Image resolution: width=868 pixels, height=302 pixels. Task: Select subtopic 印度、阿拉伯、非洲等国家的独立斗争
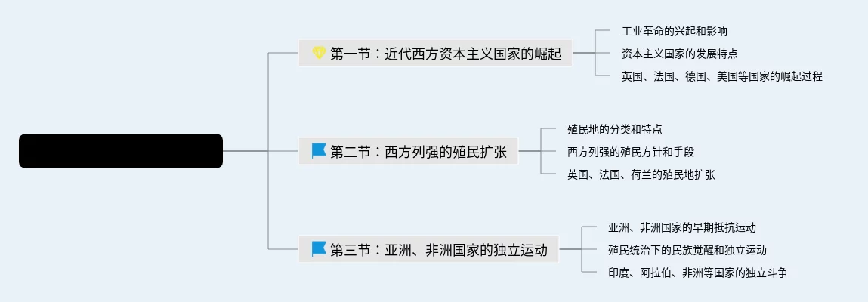[x=697, y=273]
